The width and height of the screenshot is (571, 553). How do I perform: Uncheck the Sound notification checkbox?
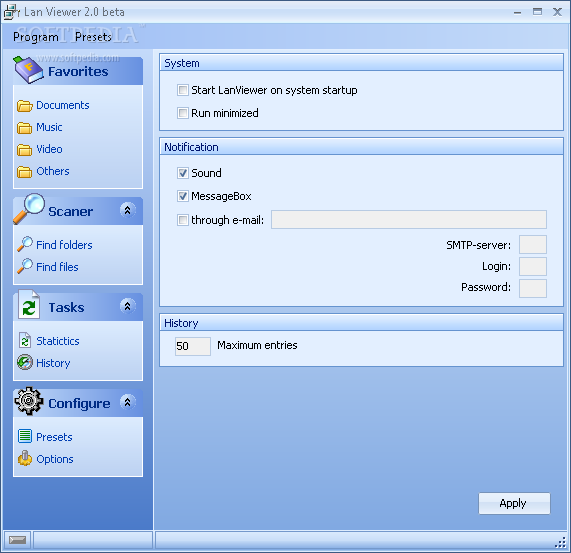tap(182, 173)
